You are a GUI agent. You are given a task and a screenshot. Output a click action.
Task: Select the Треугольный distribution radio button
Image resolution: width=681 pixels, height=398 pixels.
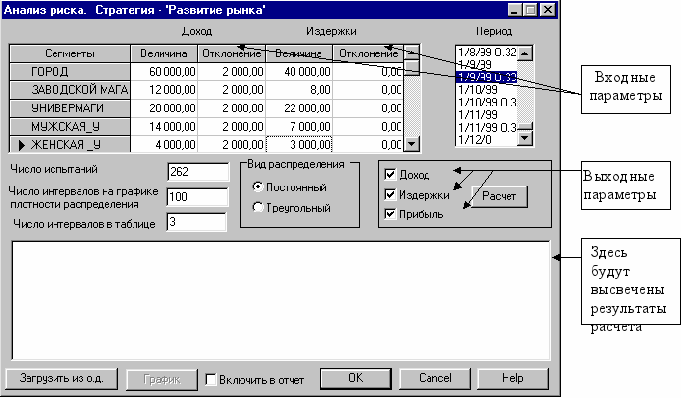[x=258, y=207]
